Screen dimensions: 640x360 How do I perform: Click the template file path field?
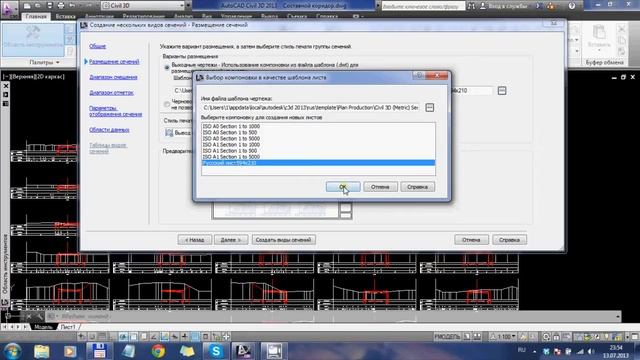point(311,107)
